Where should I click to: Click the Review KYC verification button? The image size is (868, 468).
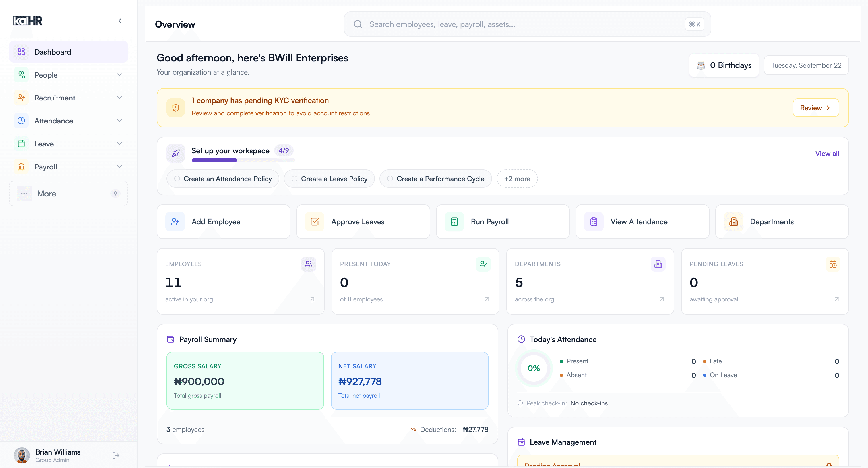tap(816, 107)
